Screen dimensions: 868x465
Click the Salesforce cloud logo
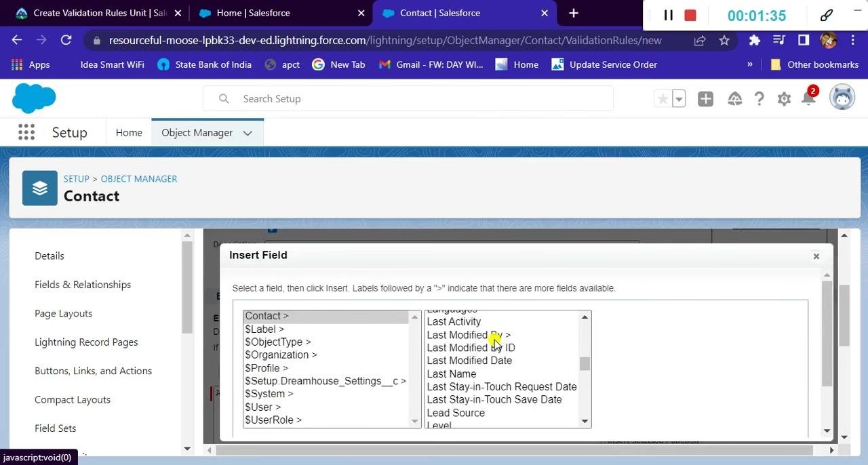point(34,99)
